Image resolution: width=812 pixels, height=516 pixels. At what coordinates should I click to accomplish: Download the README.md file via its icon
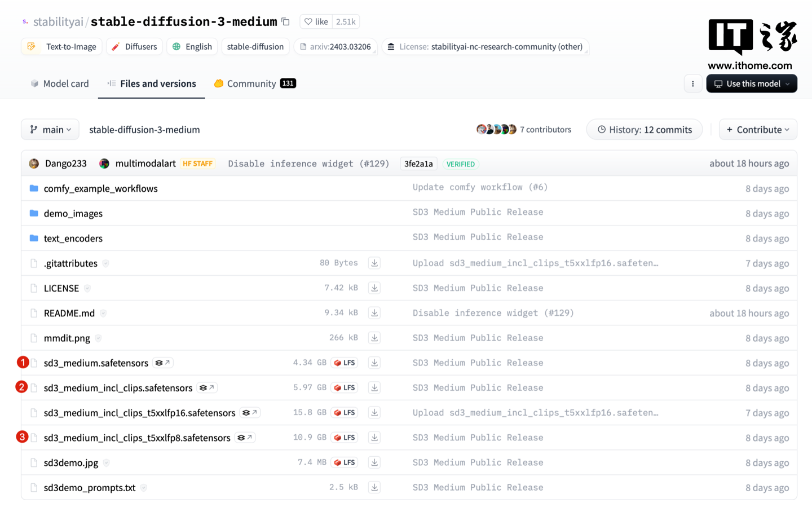point(374,313)
